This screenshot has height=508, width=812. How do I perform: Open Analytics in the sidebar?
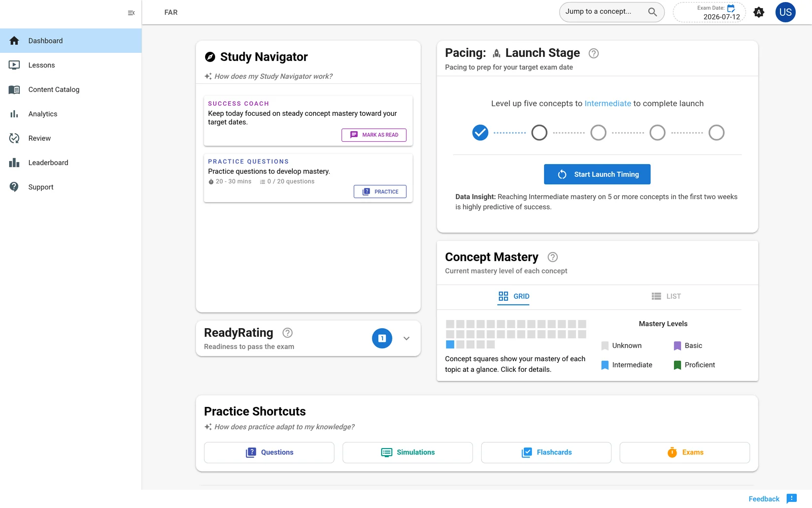click(71, 114)
